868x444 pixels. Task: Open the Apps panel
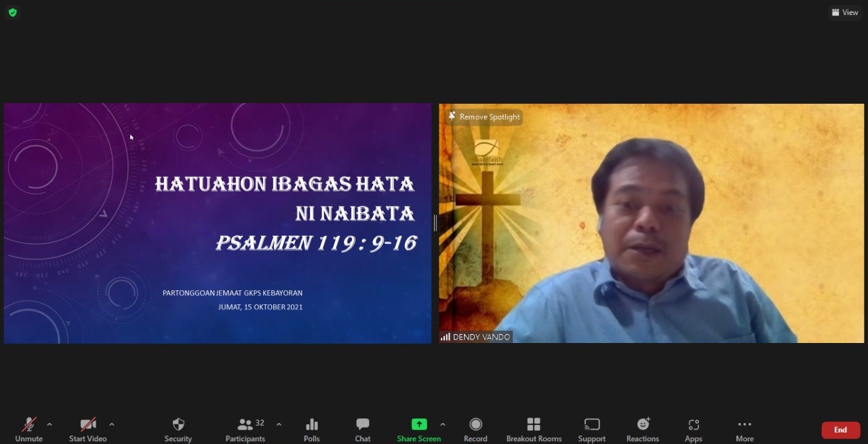pyautogui.click(x=693, y=429)
